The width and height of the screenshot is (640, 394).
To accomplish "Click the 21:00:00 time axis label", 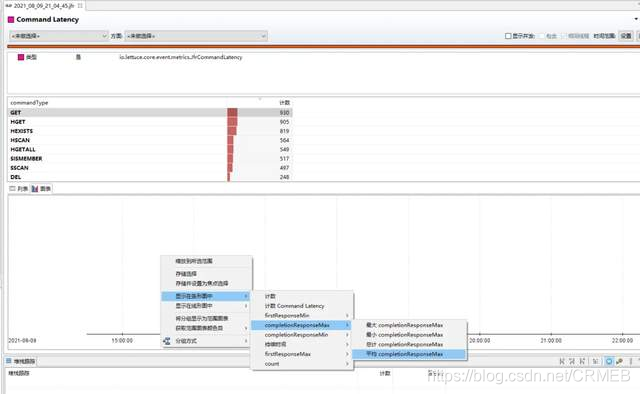I will click(551, 341).
